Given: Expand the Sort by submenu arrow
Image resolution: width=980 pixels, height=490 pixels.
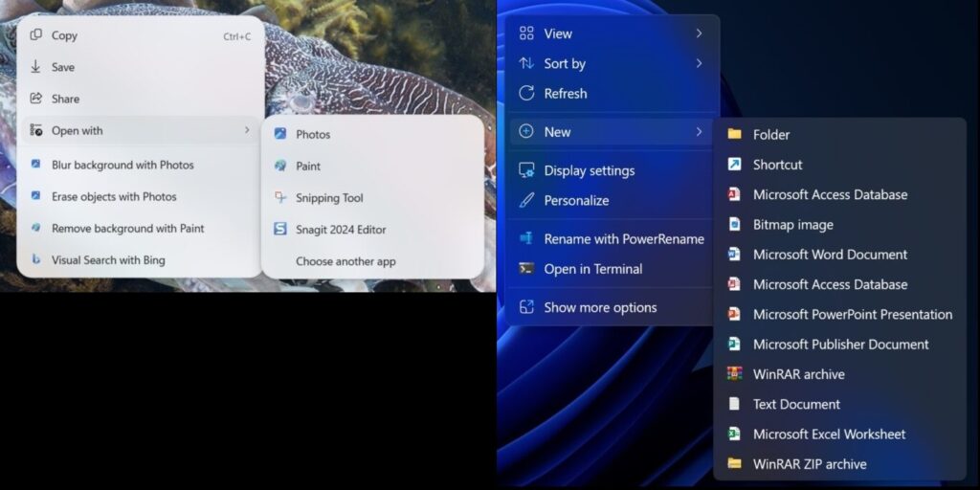Looking at the screenshot, I should point(700,63).
